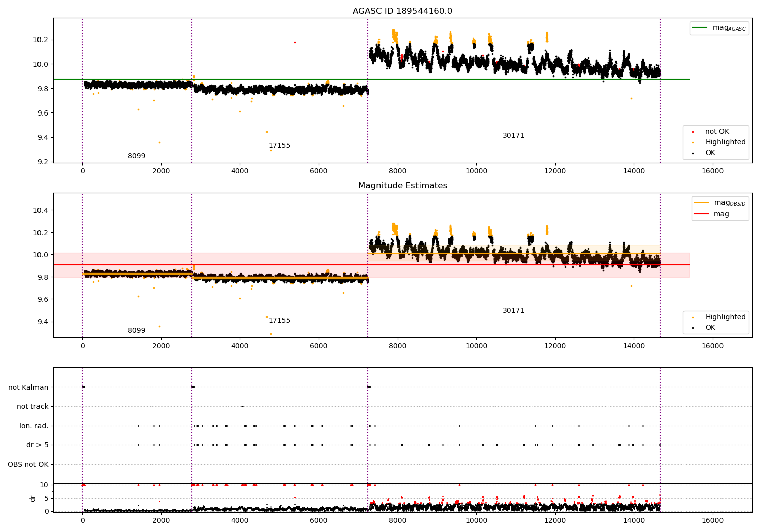
Task: Click the red outlier point near 10.2 in top plot
Action: click(295, 42)
